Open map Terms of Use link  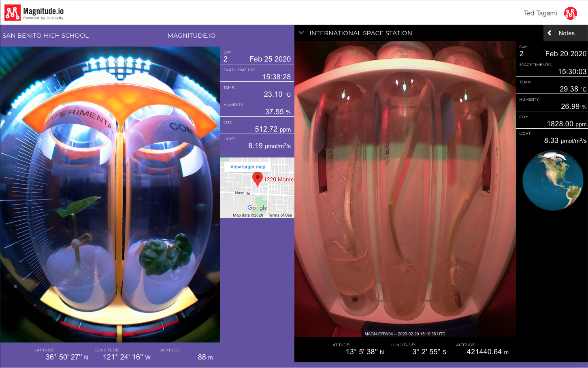(x=280, y=215)
